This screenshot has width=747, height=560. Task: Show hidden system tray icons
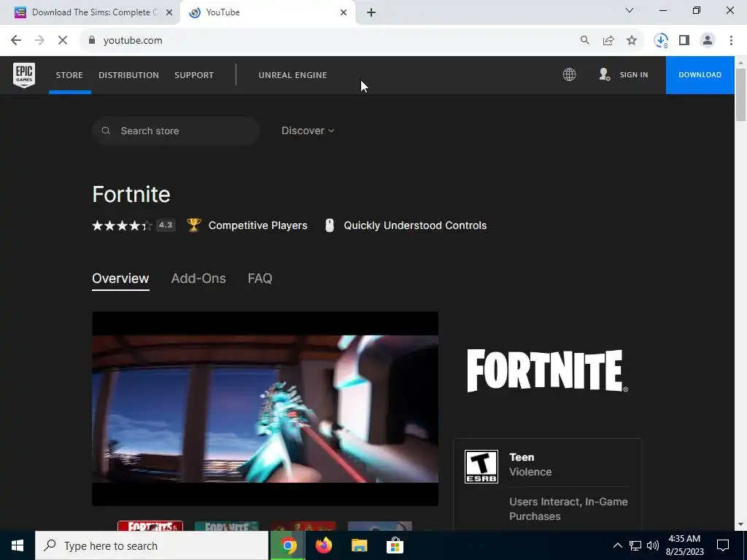617,545
